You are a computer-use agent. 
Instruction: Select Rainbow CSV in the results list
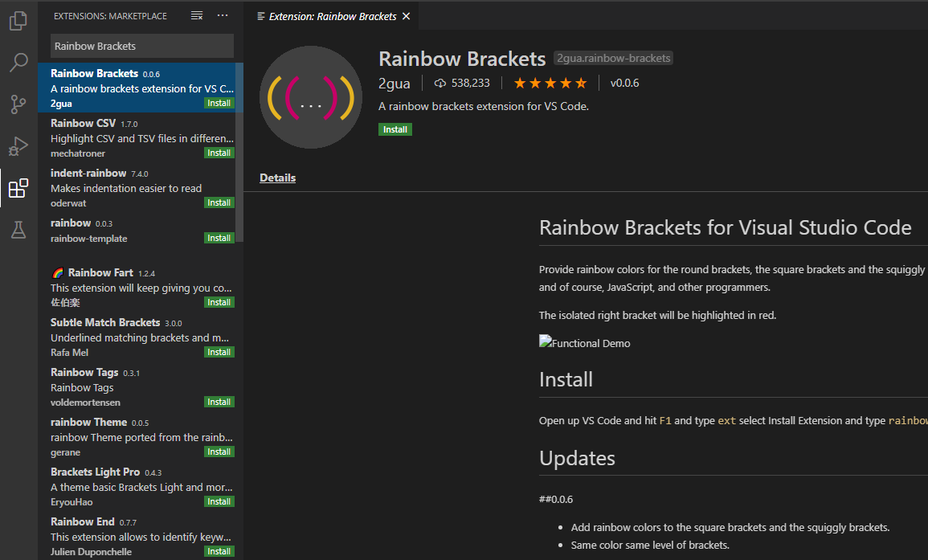click(137, 137)
